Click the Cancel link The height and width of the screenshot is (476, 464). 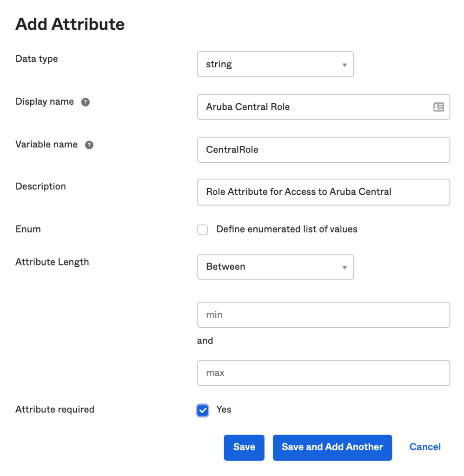pos(424,447)
